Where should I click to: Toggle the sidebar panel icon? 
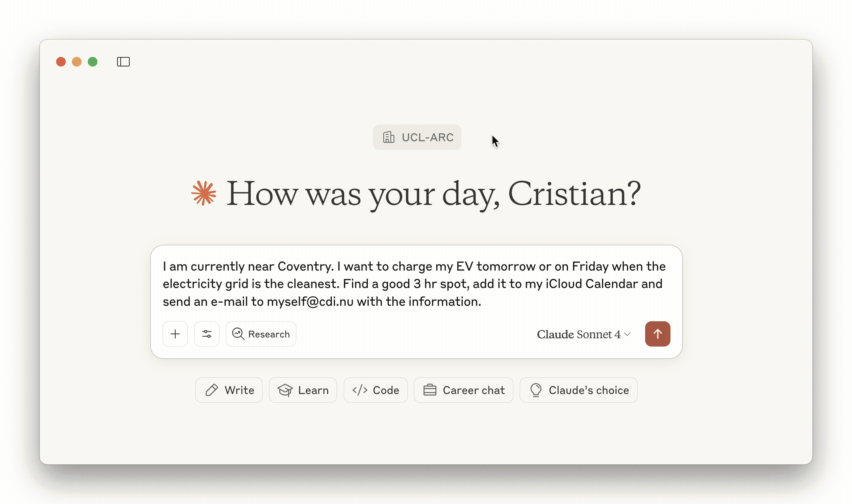tap(123, 62)
